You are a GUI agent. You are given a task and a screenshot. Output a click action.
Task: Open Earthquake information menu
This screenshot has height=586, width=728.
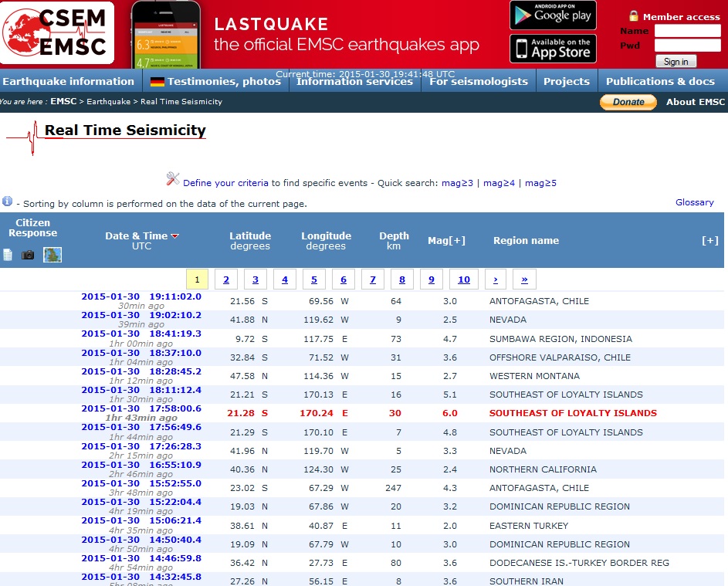click(x=68, y=81)
